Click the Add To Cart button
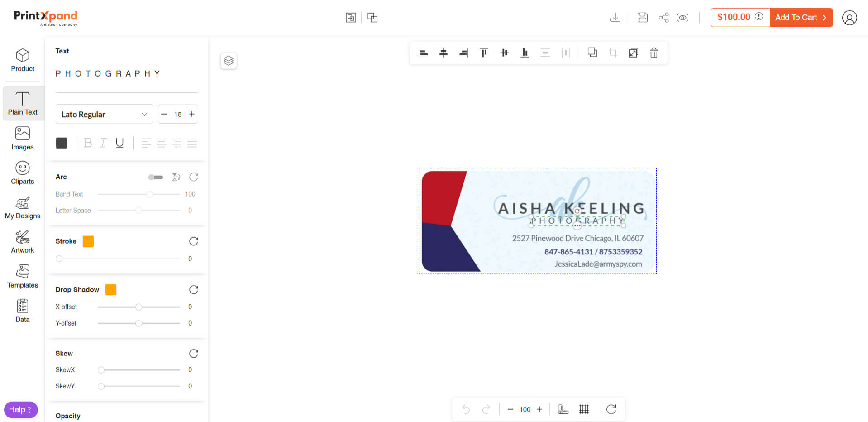The height and width of the screenshot is (422, 868). [801, 18]
